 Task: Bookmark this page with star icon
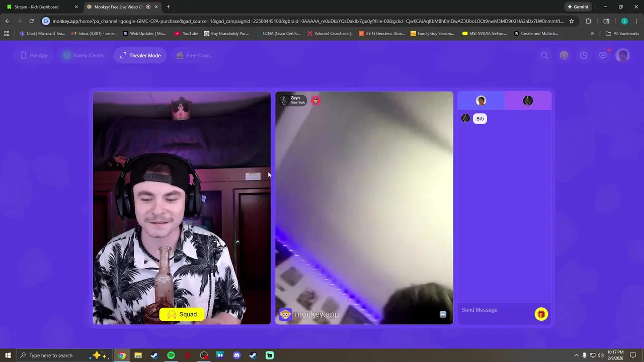pos(572,21)
